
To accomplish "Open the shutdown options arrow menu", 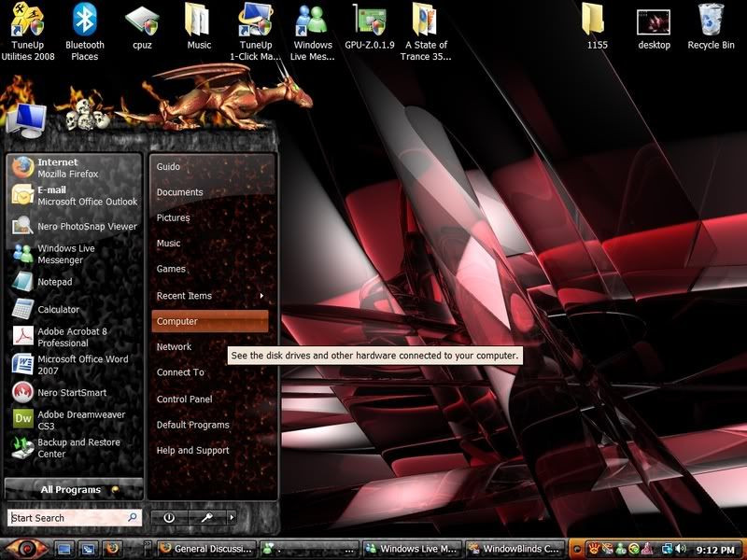I will point(232,517).
